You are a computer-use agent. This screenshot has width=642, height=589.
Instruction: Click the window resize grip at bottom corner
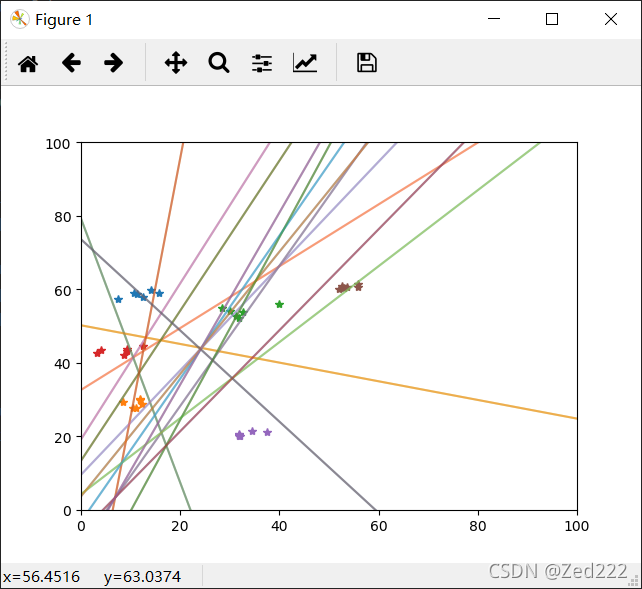coord(634,581)
